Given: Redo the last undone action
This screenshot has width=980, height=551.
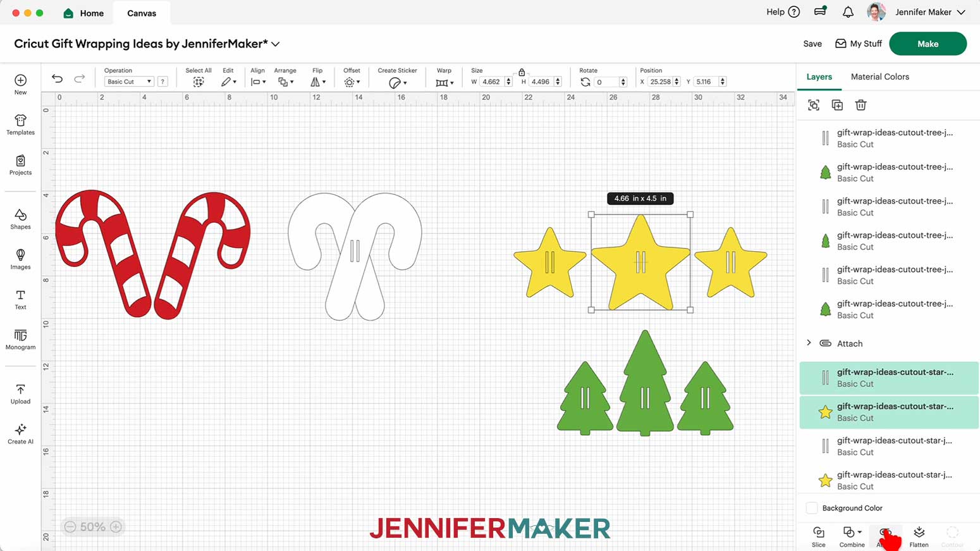Looking at the screenshot, I should click(79, 78).
